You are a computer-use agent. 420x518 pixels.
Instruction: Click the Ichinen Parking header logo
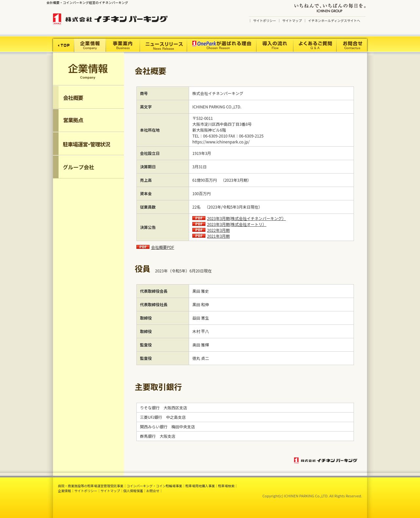click(x=110, y=19)
